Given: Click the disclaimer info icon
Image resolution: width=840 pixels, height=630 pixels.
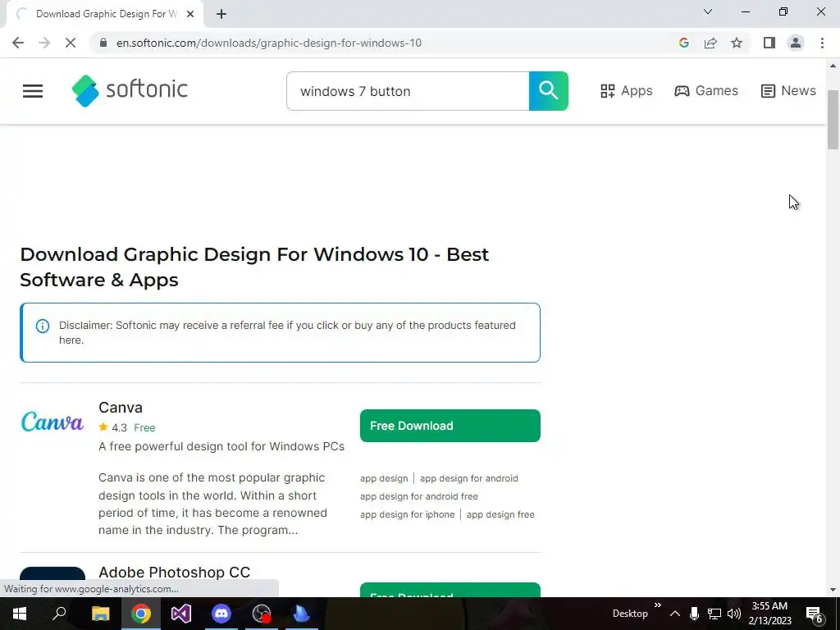Looking at the screenshot, I should coord(43,326).
